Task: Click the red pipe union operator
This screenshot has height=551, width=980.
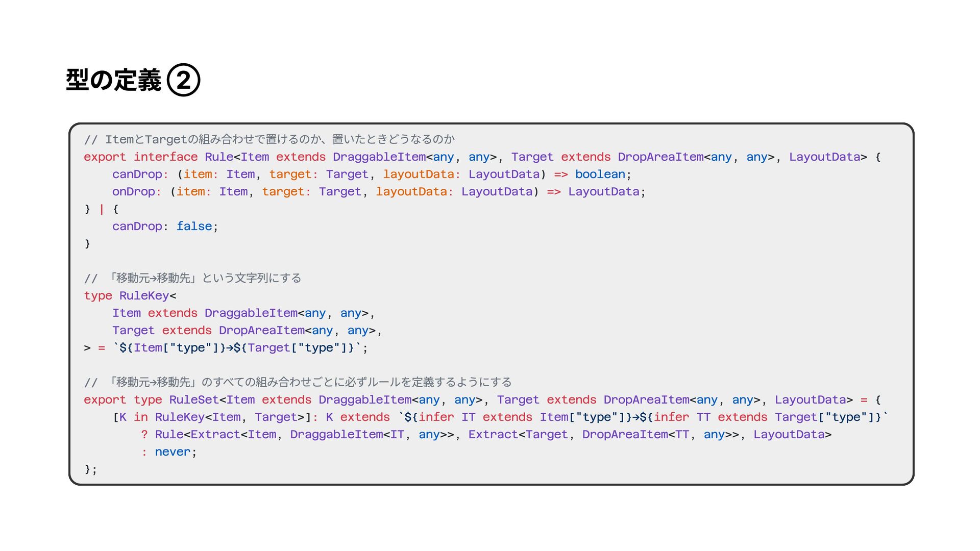Action: (102, 209)
